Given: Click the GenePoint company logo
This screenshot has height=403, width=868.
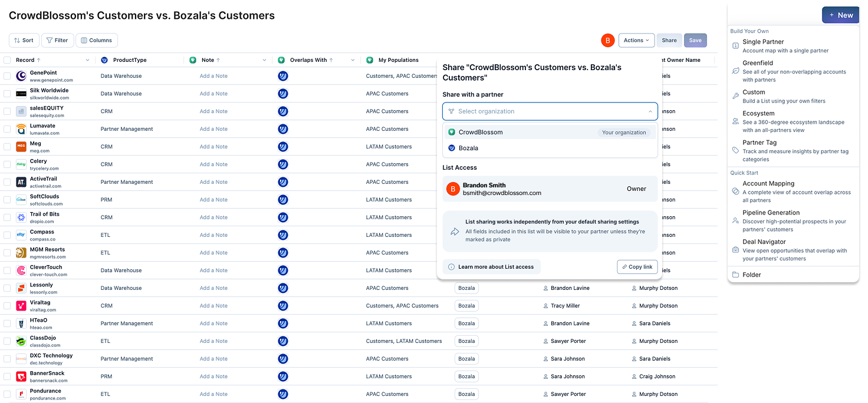Looking at the screenshot, I should (21, 76).
